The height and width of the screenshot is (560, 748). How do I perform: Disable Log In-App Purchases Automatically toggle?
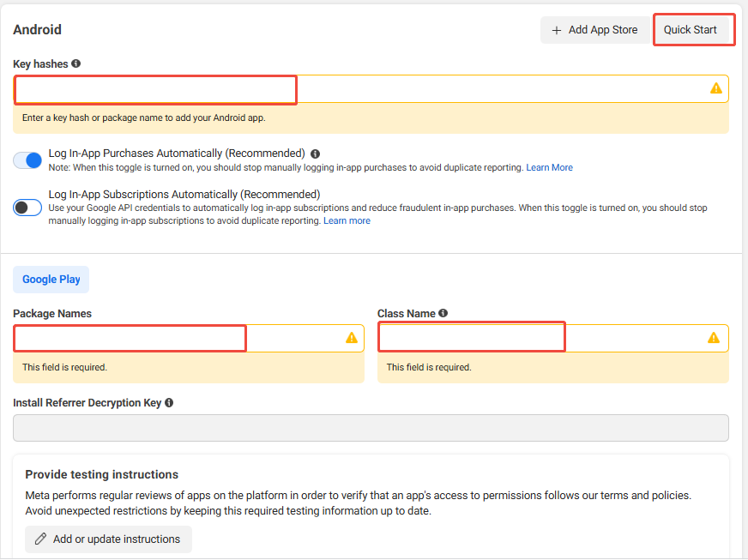click(27, 160)
